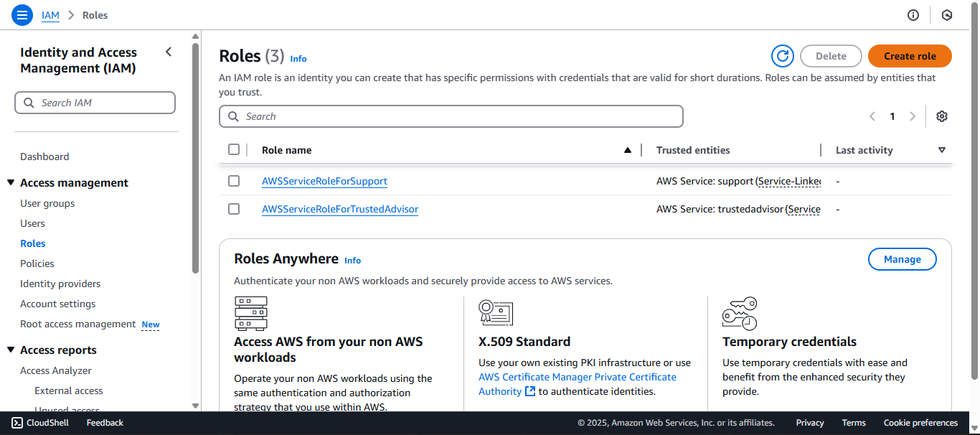Open Identity providers page
The image size is (980, 435).
(60, 284)
